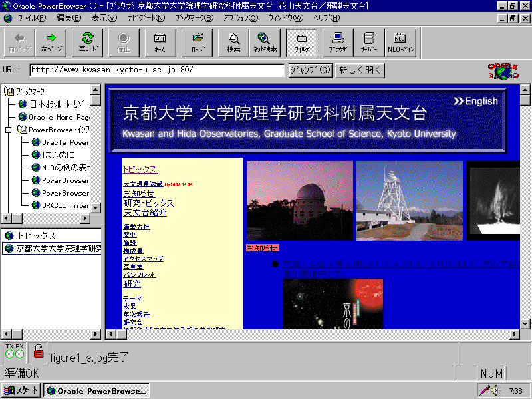This screenshot has height=399, width=532.
Task: Open the スタート menu on the taskbar
Action: (x=21, y=390)
